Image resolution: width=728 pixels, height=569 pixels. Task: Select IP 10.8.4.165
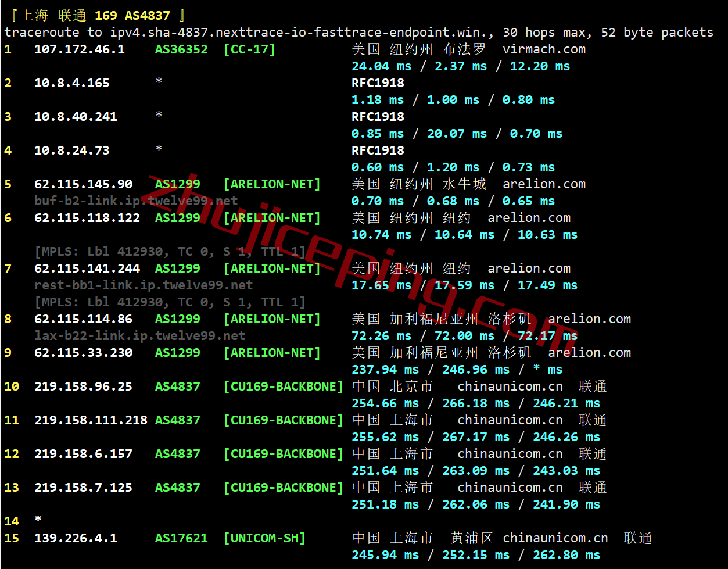click(72, 83)
